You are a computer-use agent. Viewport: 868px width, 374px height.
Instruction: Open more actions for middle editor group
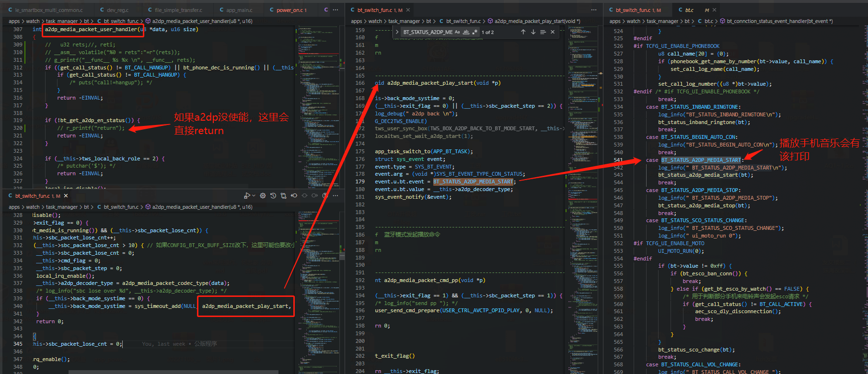[594, 10]
